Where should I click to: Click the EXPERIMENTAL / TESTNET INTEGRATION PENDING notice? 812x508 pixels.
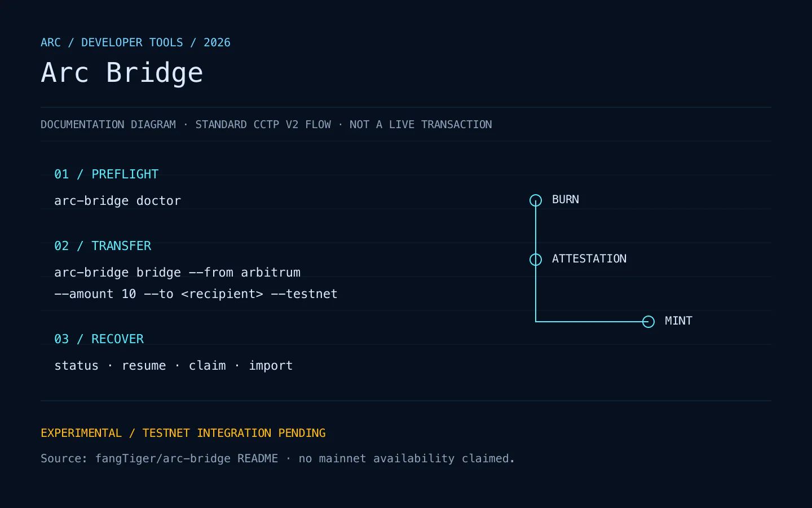coord(183,433)
